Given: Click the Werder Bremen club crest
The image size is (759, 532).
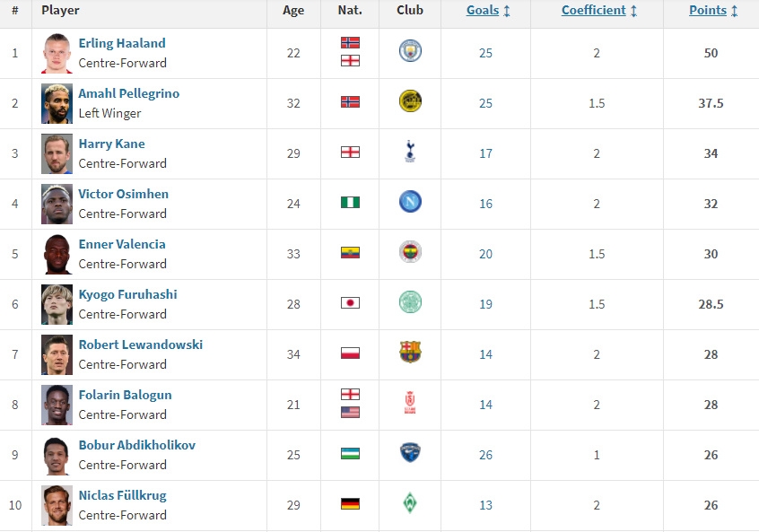Looking at the screenshot, I should (x=410, y=503).
